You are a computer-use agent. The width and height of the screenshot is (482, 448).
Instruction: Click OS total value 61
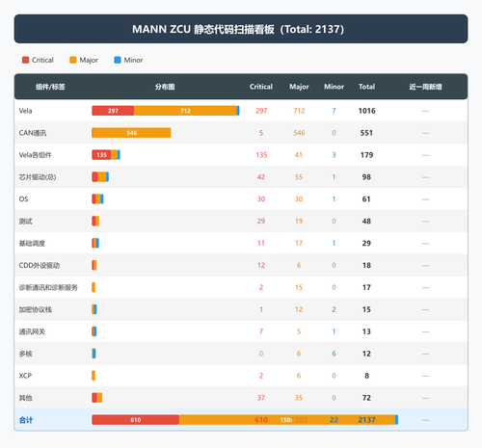click(x=366, y=199)
